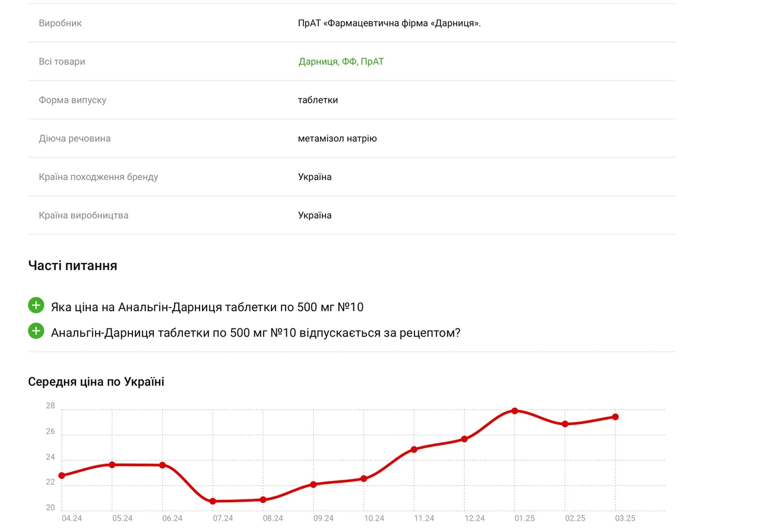This screenshot has height=532, width=772.
Task: Expand the price question for Анальгін-Дарниця
Action: (36, 306)
